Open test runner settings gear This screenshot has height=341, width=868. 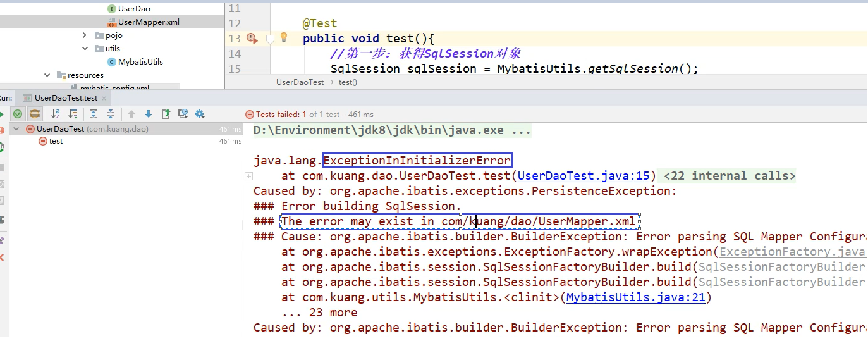(x=200, y=114)
